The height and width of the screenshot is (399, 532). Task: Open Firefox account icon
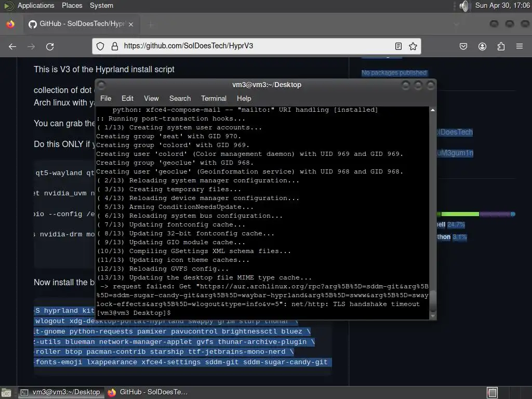point(482,46)
